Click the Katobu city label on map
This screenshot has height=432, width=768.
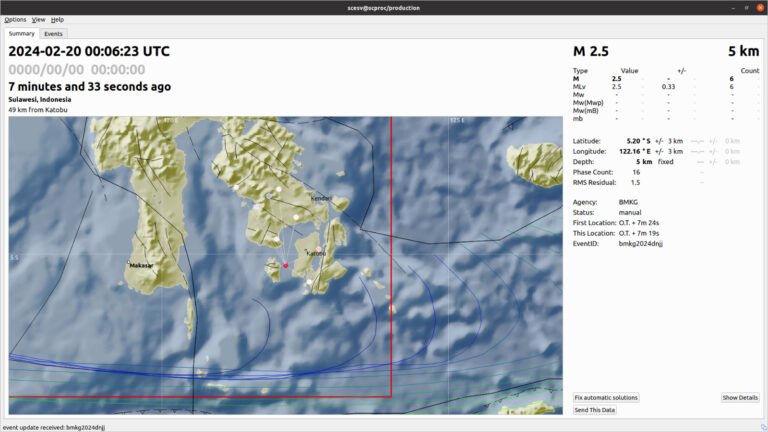coord(316,253)
